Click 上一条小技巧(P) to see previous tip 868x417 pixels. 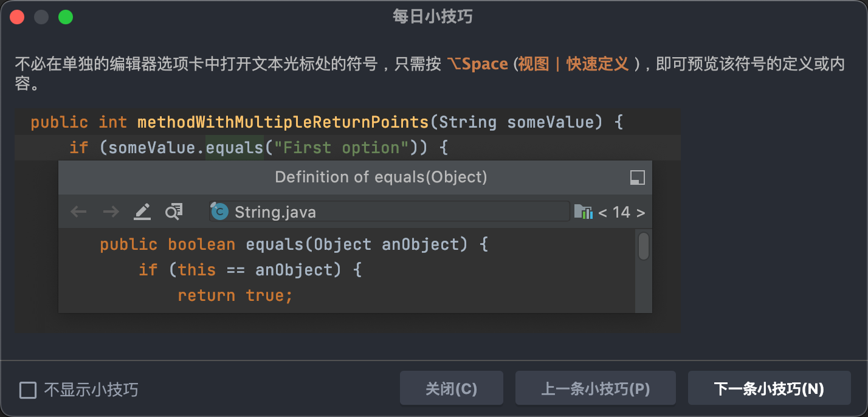pyautogui.click(x=595, y=388)
